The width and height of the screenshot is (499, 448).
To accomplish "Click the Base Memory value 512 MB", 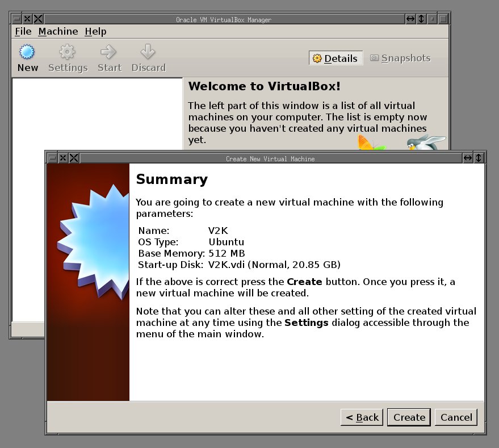I will [x=227, y=253].
